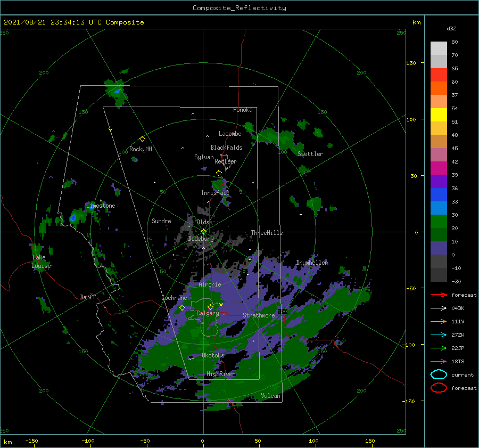Select the orange 57–60 dBZ legend swatch
The width and height of the screenshot is (479, 448).
439,88
